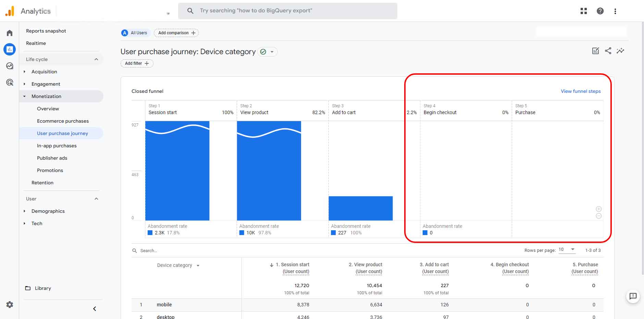Click the Reports icon in left rail
The image size is (644, 319).
10,49
